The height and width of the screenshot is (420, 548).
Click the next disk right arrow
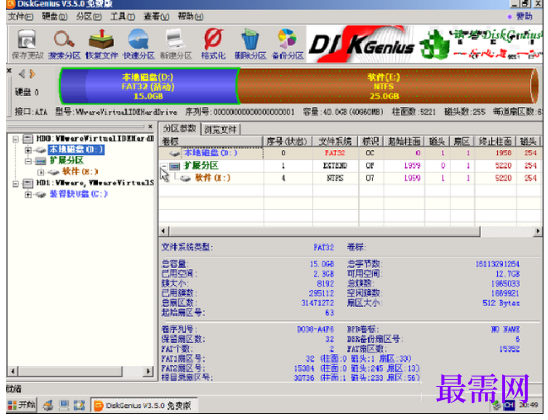coord(33,74)
